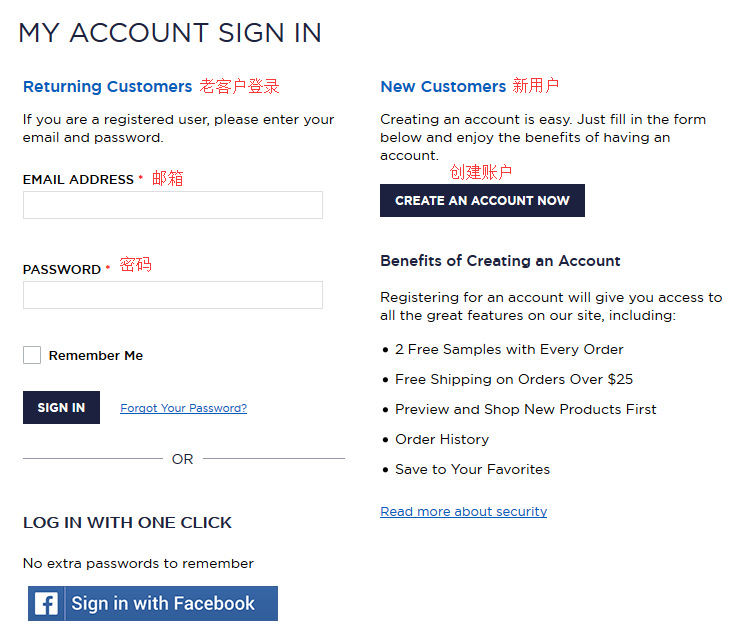Click Save to Your Favorites item
The image size is (736, 640).
click(x=472, y=469)
